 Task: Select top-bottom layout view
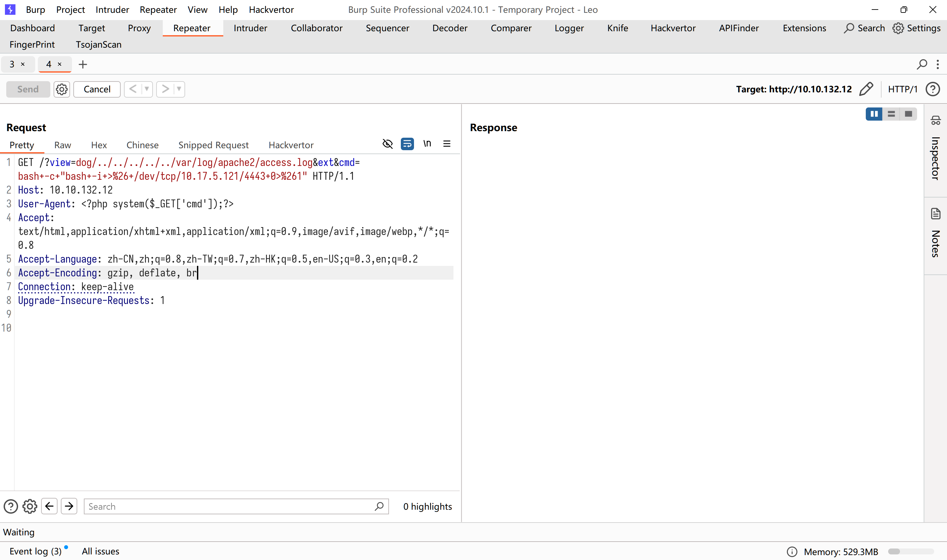coord(891,114)
